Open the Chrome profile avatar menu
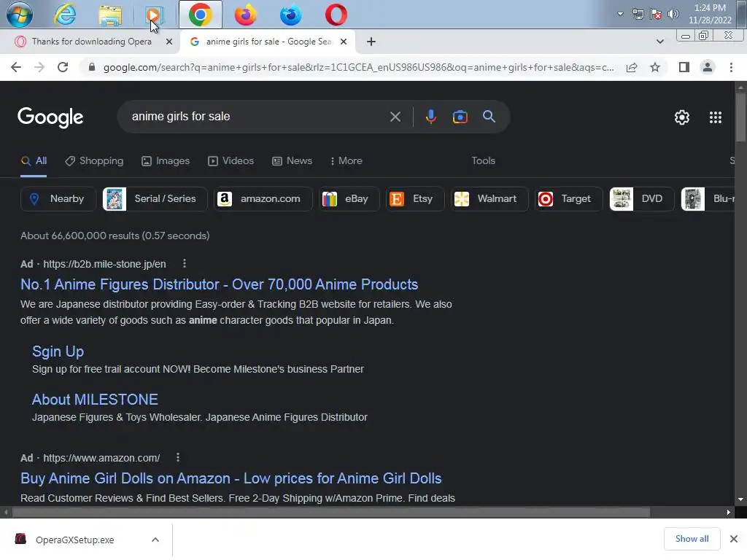747x560 pixels. [708, 67]
